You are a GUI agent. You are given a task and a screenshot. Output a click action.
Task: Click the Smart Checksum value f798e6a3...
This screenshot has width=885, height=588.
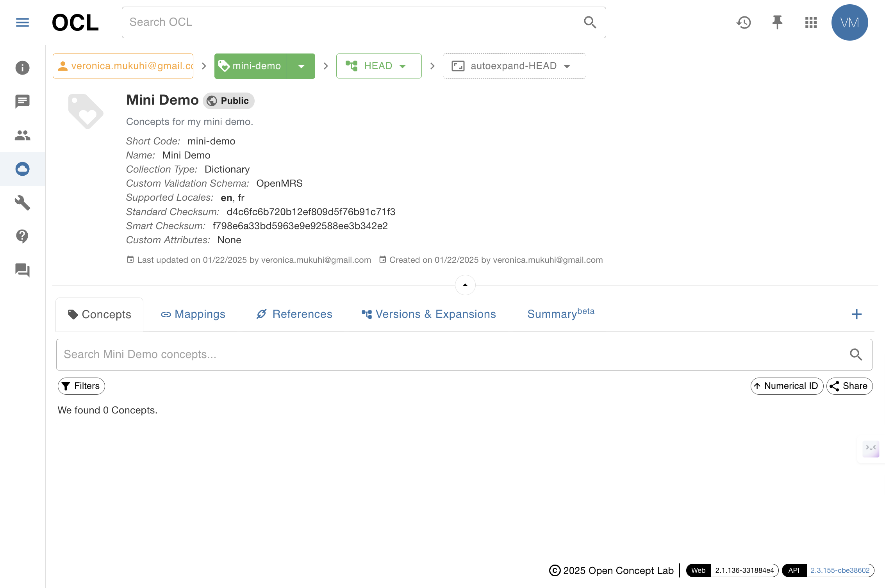pyautogui.click(x=300, y=226)
